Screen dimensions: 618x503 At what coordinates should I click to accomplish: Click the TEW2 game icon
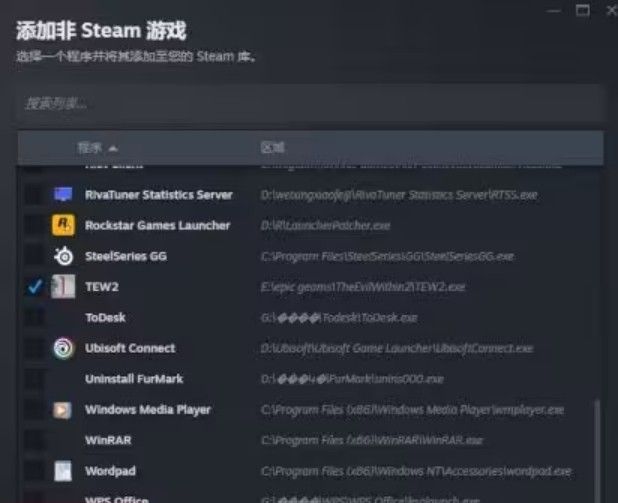click(63, 287)
